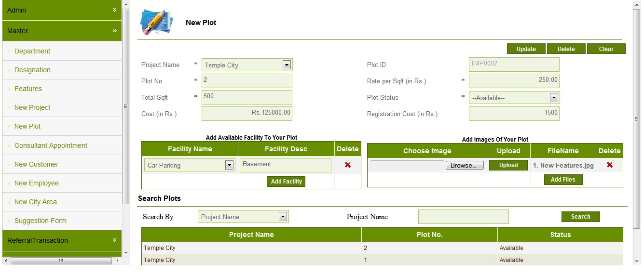The image size is (644, 275).
Task: Expand the ReferralTransaction section
Action: (115, 240)
